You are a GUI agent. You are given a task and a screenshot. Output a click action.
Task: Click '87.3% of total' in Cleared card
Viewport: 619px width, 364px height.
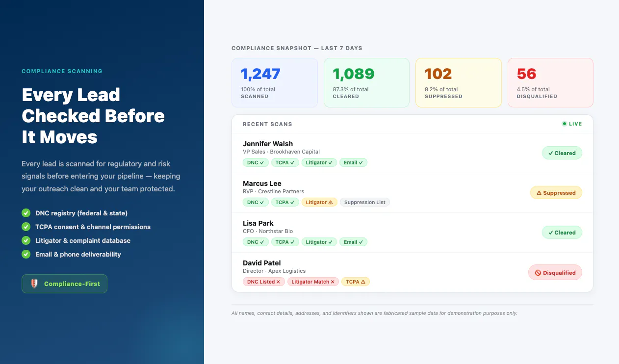pos(351,89)
